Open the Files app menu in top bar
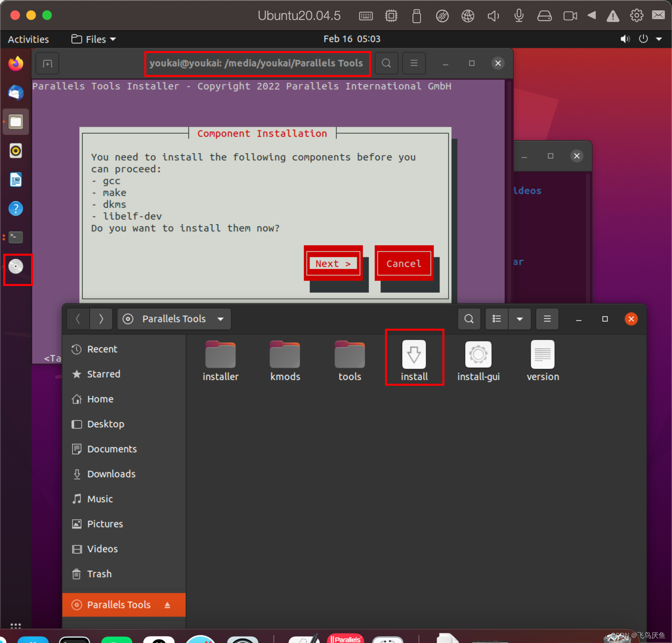The height and width of the screenshot is (643, 672). 94,39
